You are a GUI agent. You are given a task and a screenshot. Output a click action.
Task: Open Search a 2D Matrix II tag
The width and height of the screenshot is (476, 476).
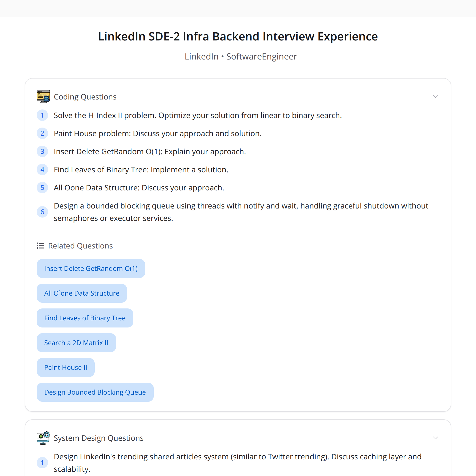76,343
